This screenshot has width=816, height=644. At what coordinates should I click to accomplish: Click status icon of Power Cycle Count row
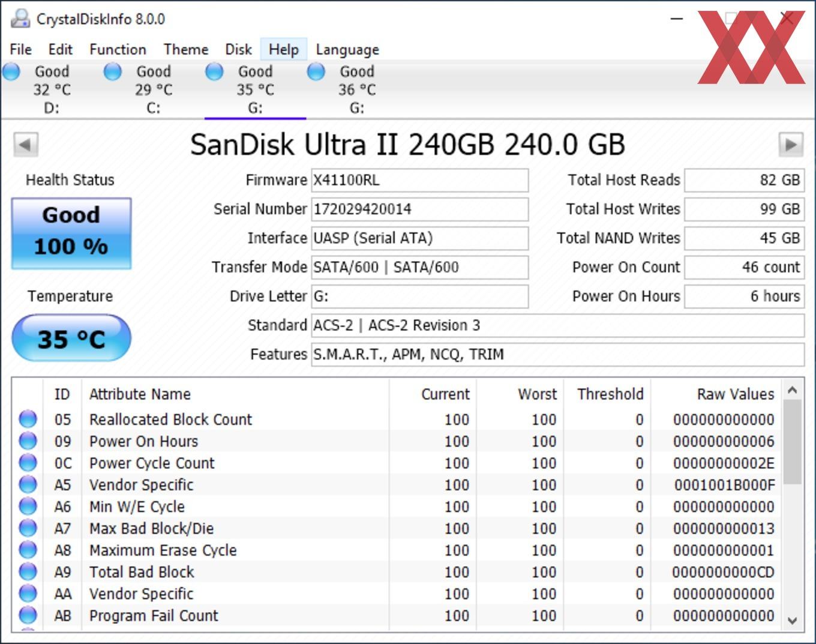coord(28,463)
